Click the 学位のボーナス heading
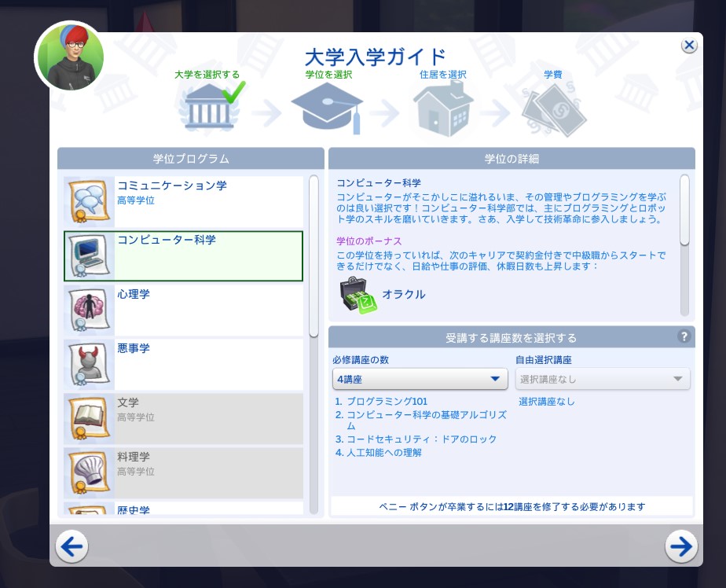Screen dimensions: 726x588 coord(369,241)
